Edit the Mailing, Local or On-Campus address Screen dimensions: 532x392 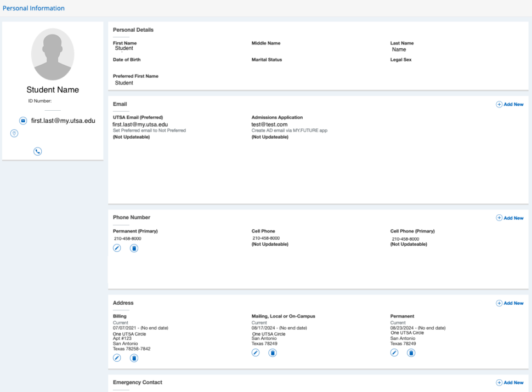point(256,353)
